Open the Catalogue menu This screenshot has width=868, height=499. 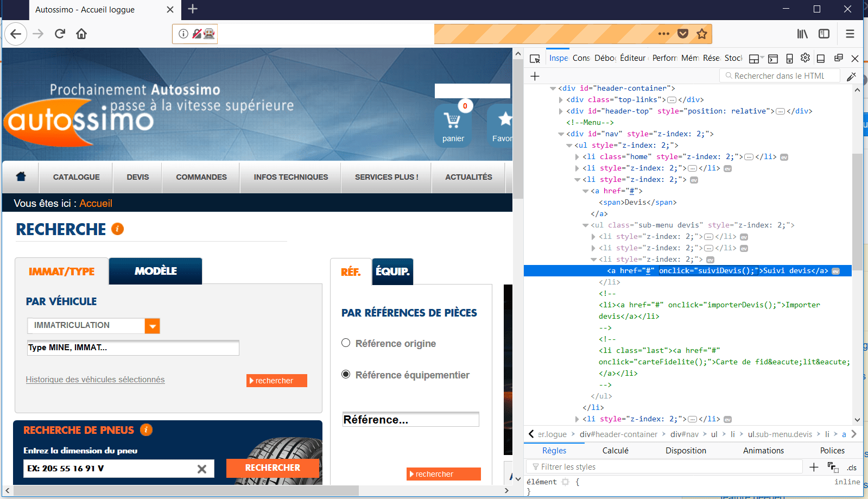coord(77,177)
